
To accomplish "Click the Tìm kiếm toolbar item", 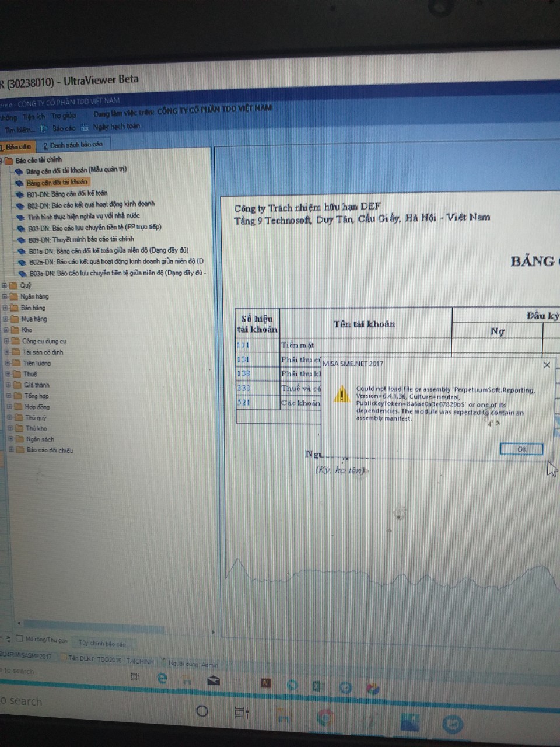I will pyautogui.click(x=19, y=130).
